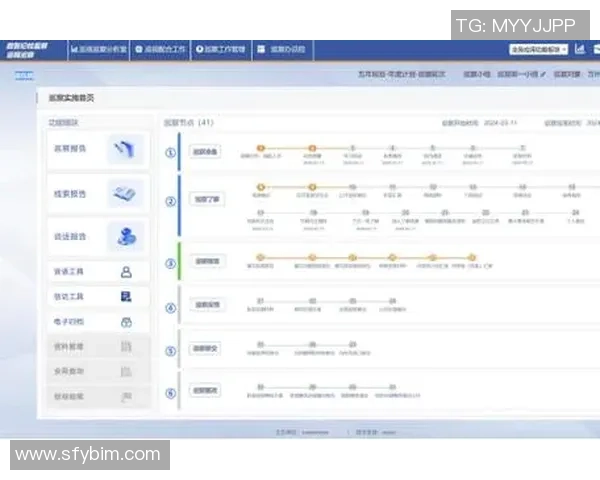This screenshot has width=600, height=480.
Task: Select node 12 in stage 2 timeline
Action: (x=432, y=187)
